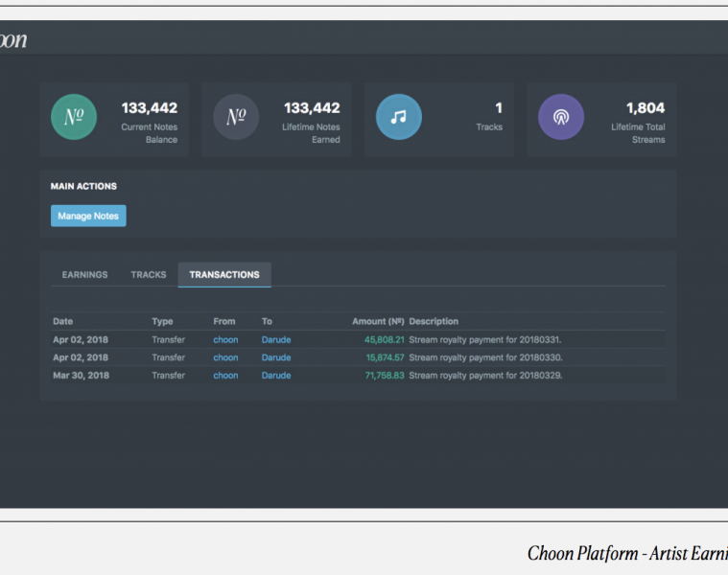Open the Tracks tab
Viewport: 728px width, 575px height.
click(x=149, y=275)
